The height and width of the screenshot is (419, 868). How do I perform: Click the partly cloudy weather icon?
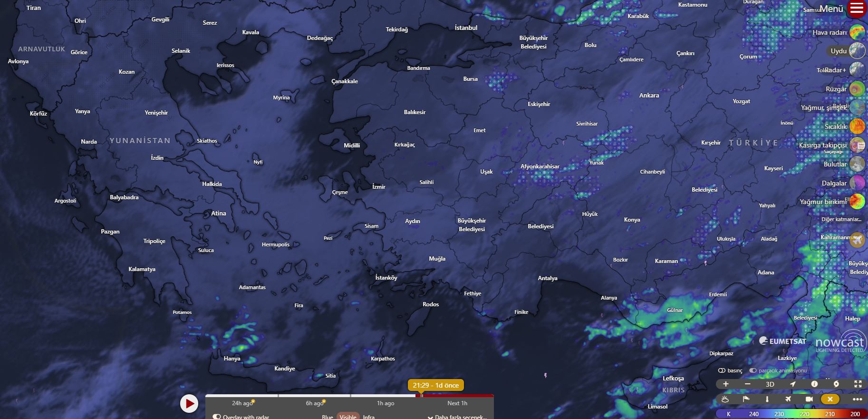click(725, 399)
